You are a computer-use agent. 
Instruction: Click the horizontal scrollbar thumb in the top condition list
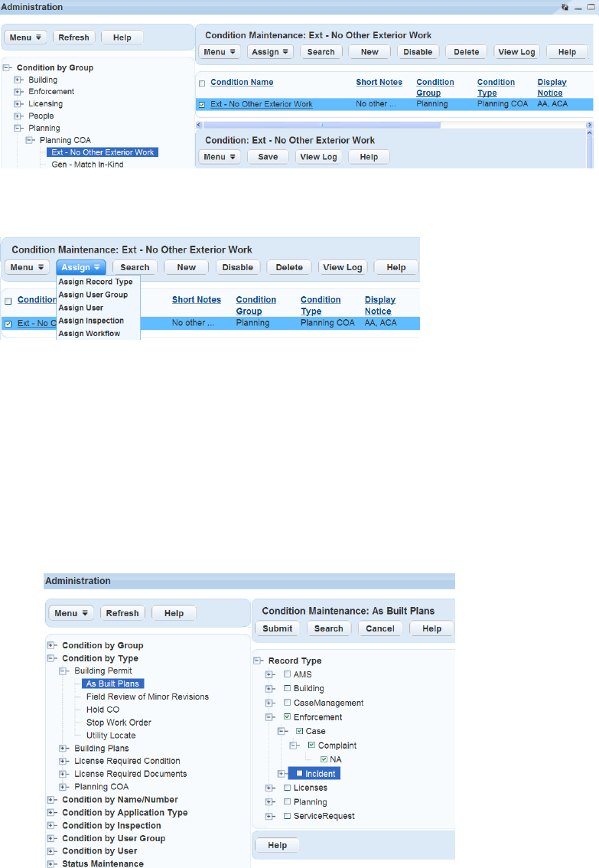tap(322, 125)
